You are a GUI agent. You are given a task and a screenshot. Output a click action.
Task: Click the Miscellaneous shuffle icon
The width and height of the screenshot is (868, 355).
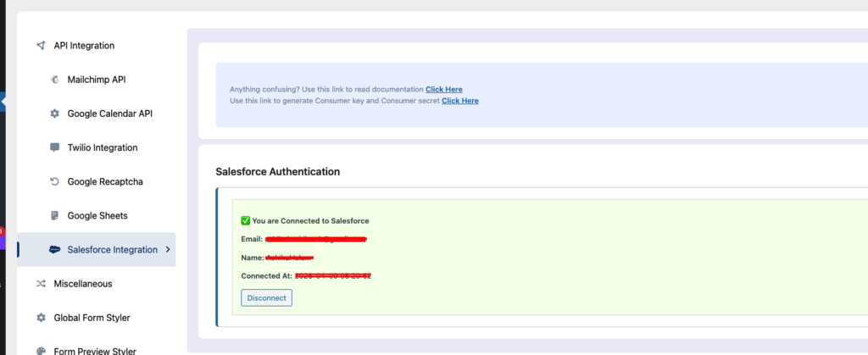pyautogui.click(x=41, y=284)
